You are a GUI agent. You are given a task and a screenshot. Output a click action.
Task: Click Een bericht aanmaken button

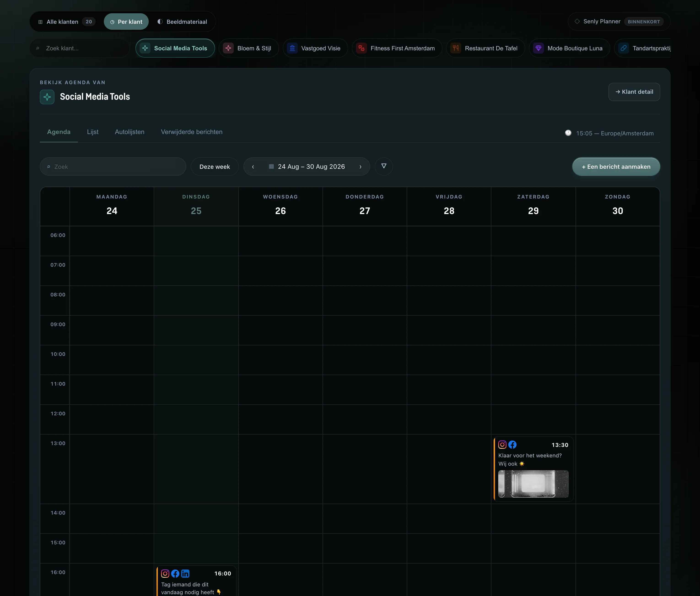[x=616, y=166]
